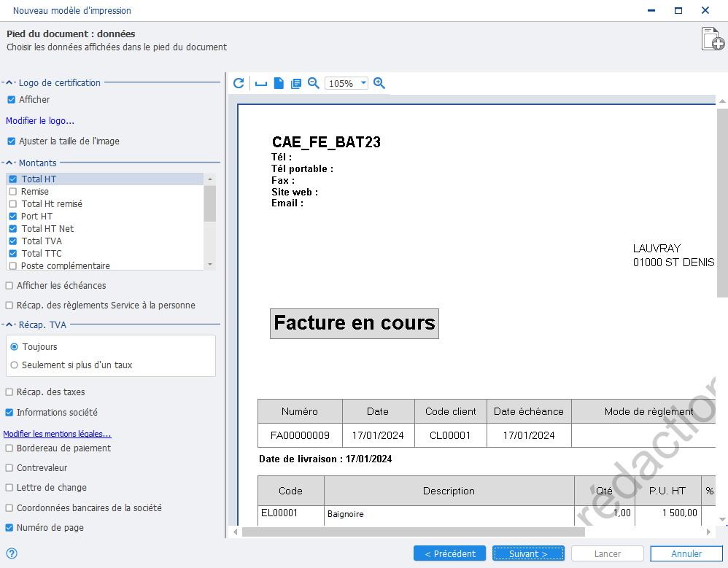Cancel the wizard with Annuler

click(686, 553)
